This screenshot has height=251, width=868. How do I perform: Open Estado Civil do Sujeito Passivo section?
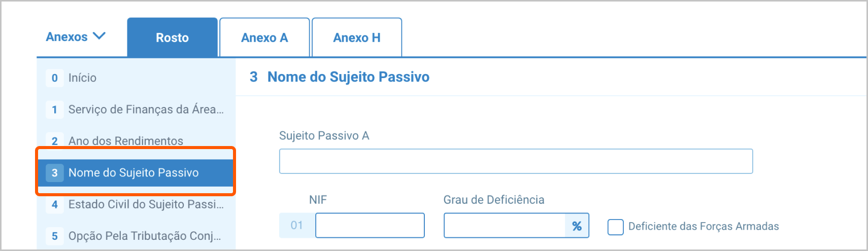click(146, 204)
